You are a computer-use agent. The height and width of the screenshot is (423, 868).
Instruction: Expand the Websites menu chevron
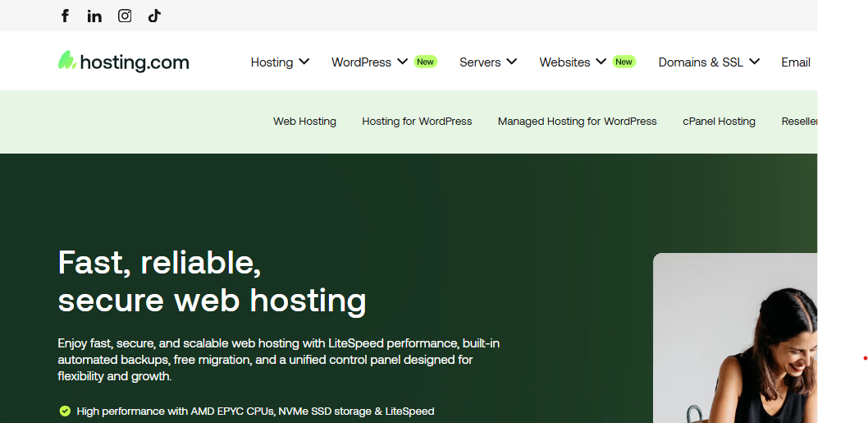(x=601, y=62)
